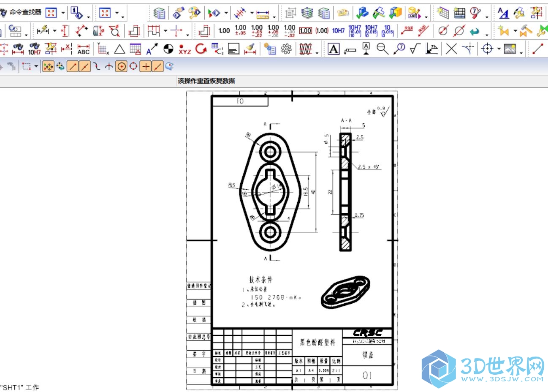
Task: Click the green layered sheets icon
Action: click(159, 14)
